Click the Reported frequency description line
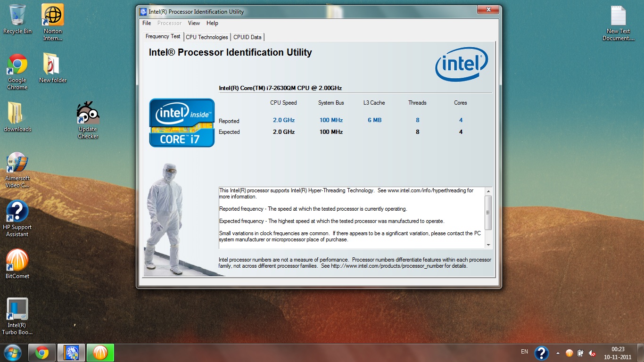The image size is (644, 362). (313, 209)
